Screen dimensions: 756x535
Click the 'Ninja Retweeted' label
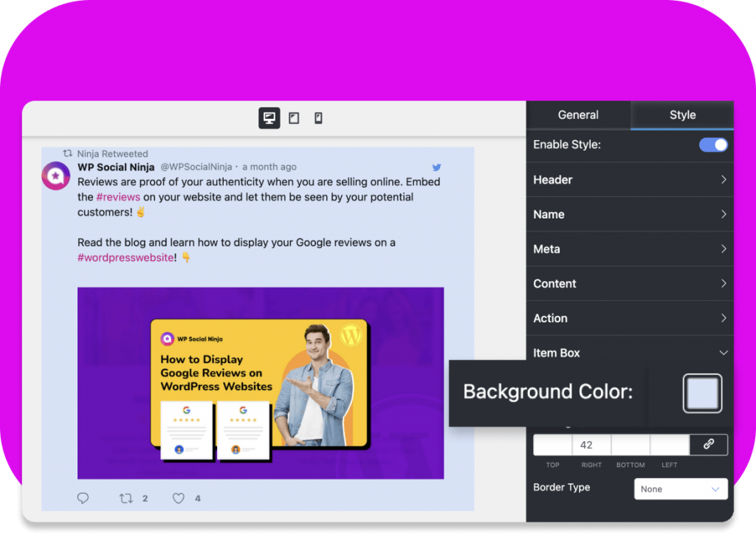[x=112, y=153]
